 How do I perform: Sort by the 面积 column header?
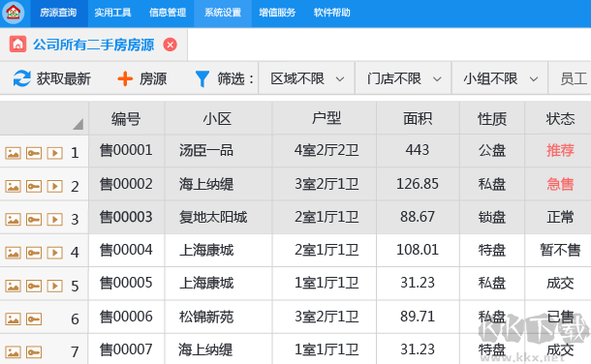click(x=418, y=118)
